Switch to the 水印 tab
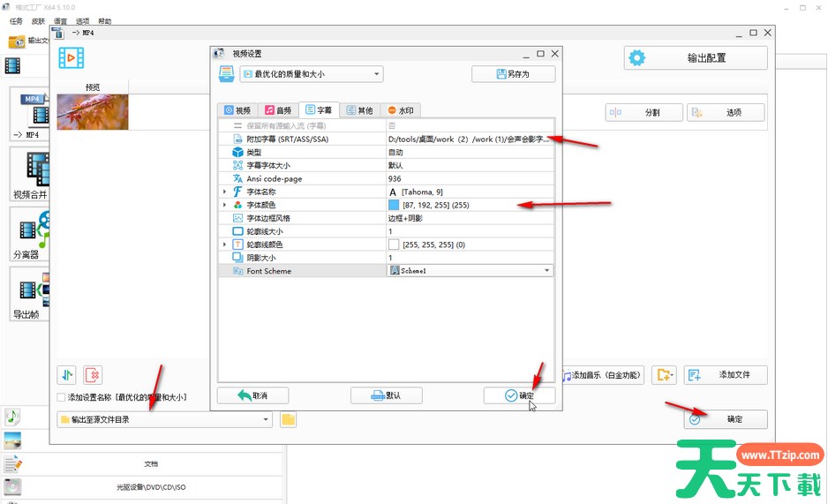Image resolution: width=828 pixels, height=504 pixels. coord(400,110)
